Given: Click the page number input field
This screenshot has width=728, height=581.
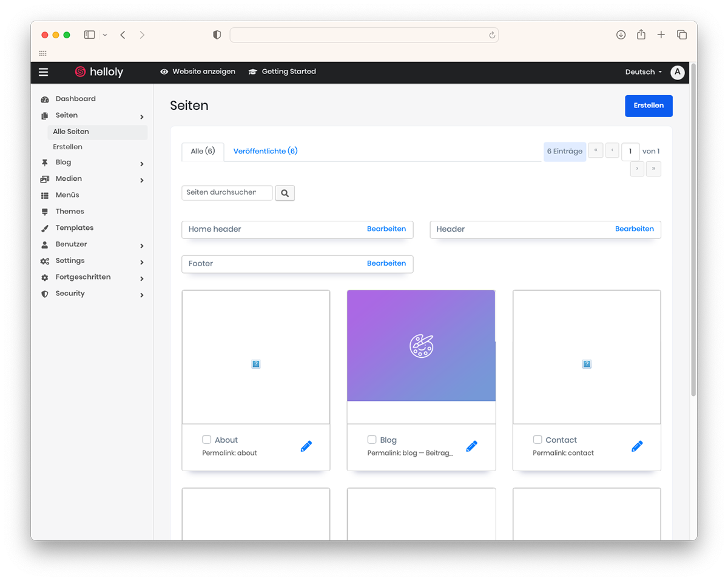Looking at the screenshot, I should 631,152.
